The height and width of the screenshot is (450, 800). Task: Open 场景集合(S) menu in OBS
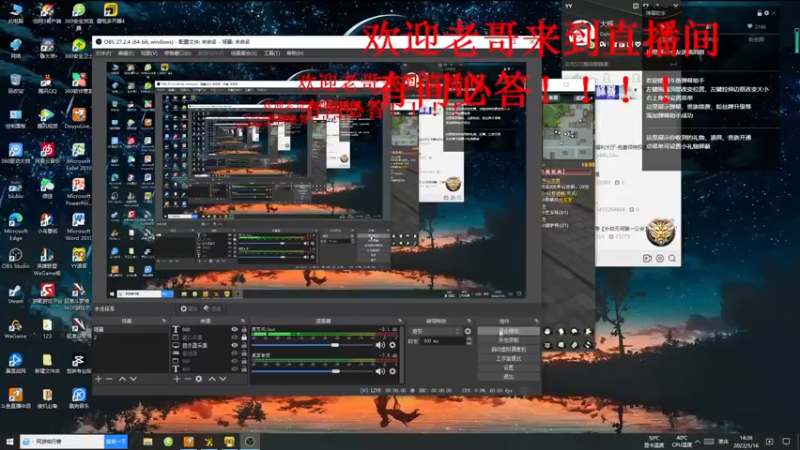(x=243, y=53)
